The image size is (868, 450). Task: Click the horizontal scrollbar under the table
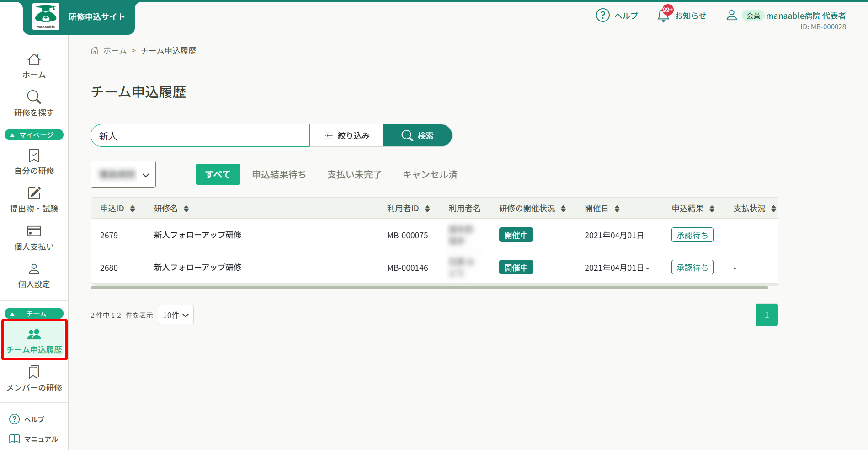429,288
